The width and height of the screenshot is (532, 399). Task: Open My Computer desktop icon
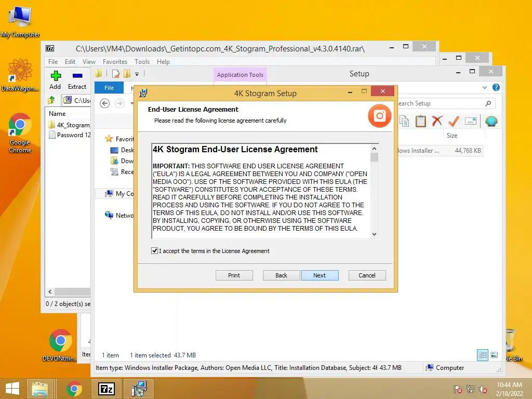[20, 22]
